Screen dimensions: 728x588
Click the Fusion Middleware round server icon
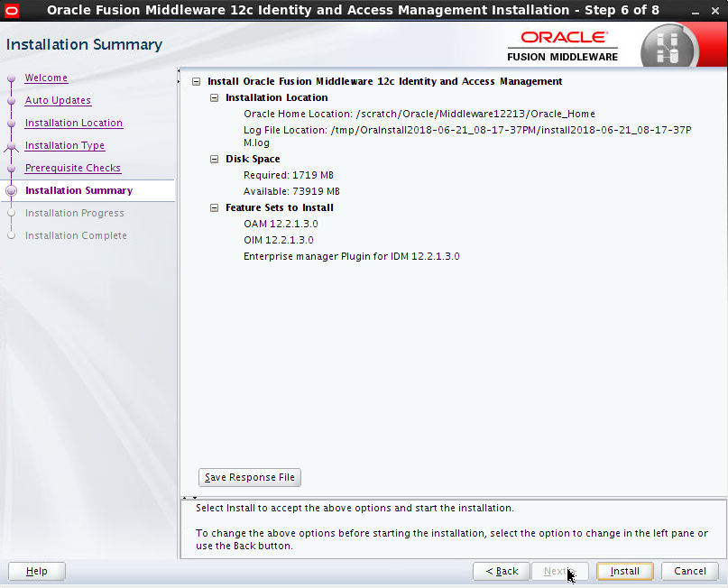pos(668,48)
